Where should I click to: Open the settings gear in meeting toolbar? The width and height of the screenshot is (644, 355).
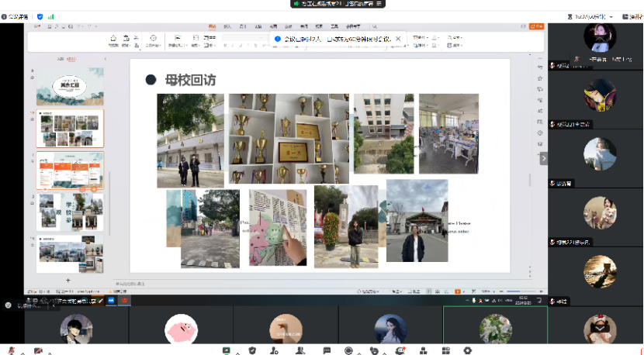coord(467,350)
